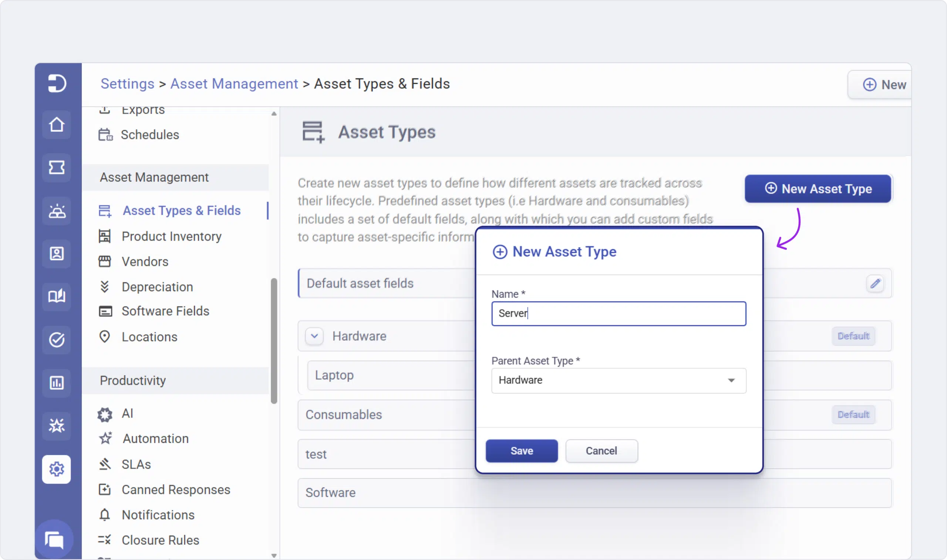Open Locations settings page
Screen dimensions: 947x560
pos(149,337)
